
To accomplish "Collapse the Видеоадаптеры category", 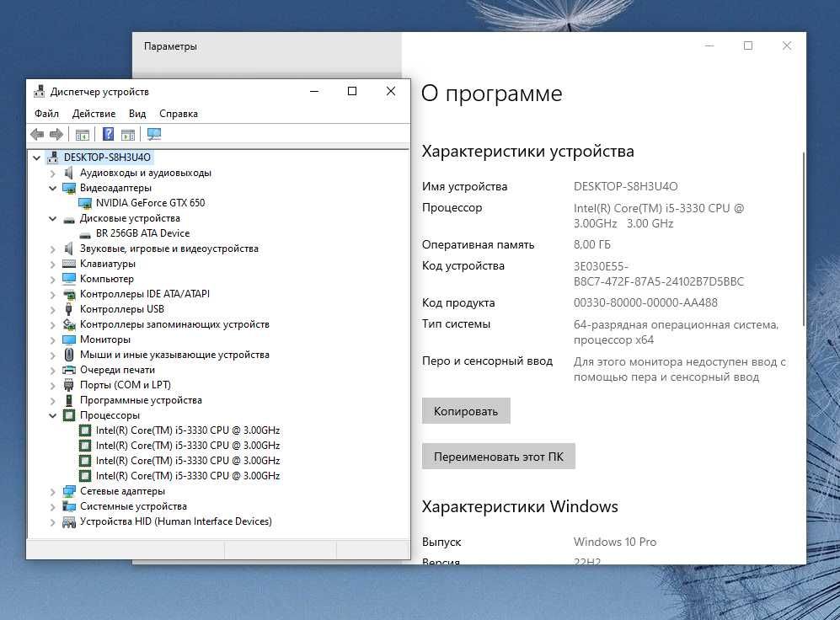I will click(52, 188).
